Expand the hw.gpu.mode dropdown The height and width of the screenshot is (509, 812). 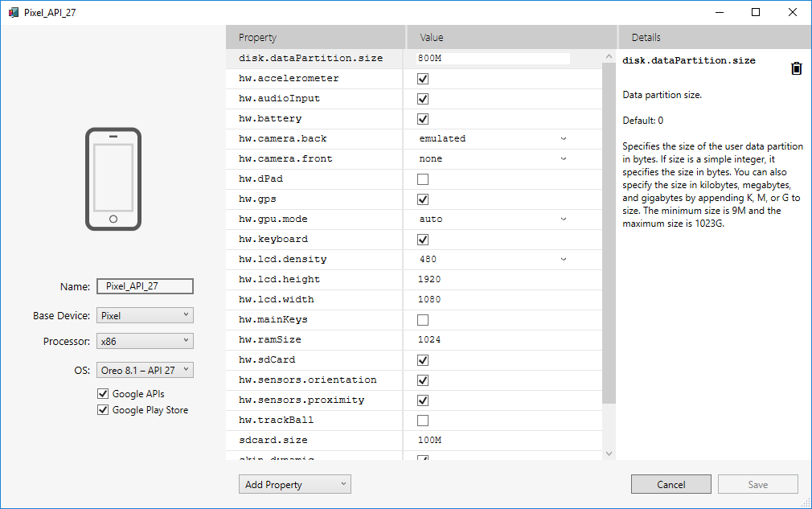pos(492,220)
